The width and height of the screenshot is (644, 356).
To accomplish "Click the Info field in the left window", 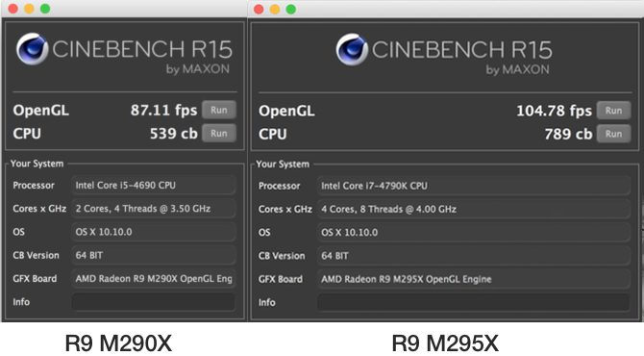I will click(154, 302).
